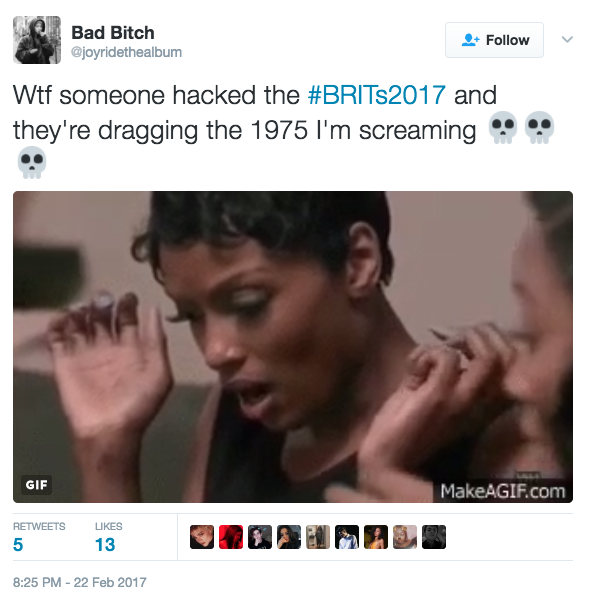
Task: Click the Follow button
Action: 494,40
